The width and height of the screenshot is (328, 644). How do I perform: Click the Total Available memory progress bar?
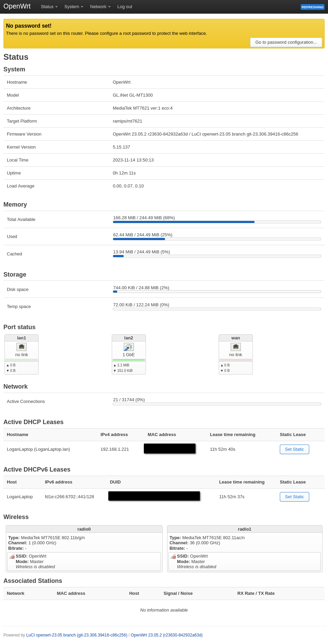coord(217,222)
